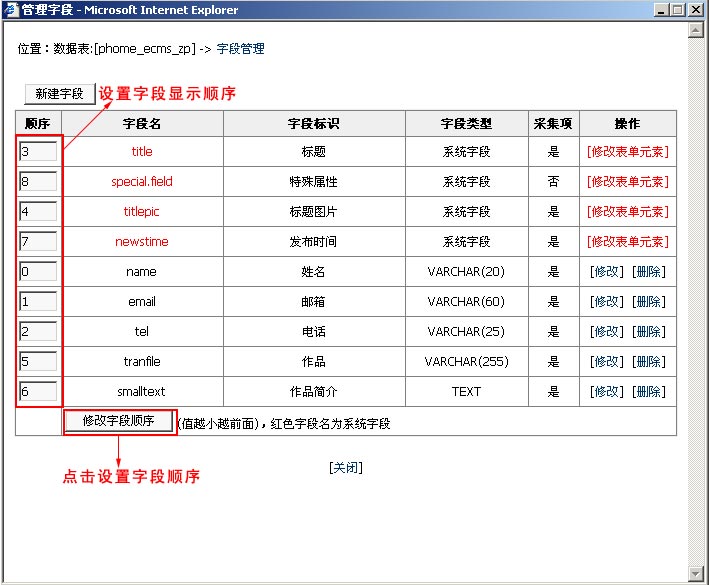
Task: Click the 修改字段顺序 button
Action: 119,422
